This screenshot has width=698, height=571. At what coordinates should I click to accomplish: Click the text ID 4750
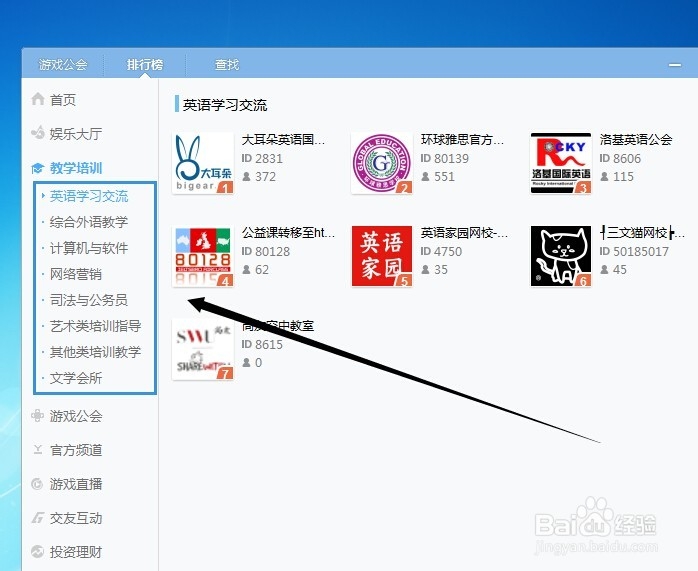441,251
